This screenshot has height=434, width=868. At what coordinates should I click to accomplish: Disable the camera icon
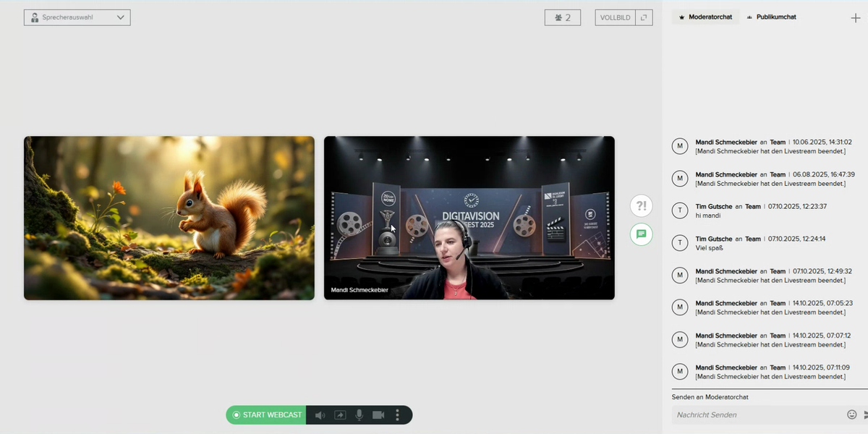pyautogui.click(x=378, y=414)
